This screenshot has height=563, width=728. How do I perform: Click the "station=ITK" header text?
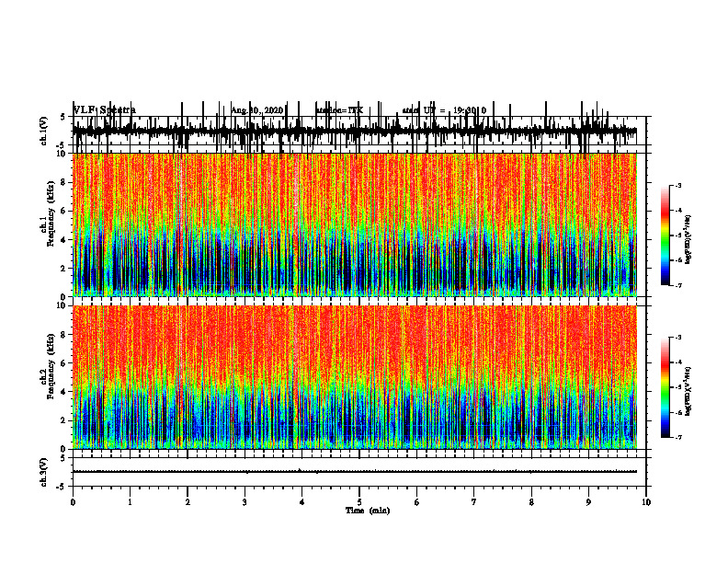coord(339,110)
